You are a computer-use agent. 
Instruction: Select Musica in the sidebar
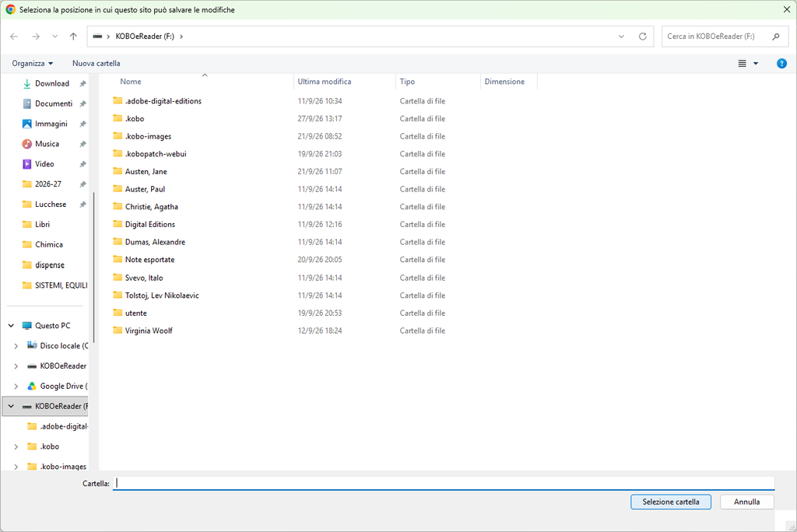coord(47,144)
